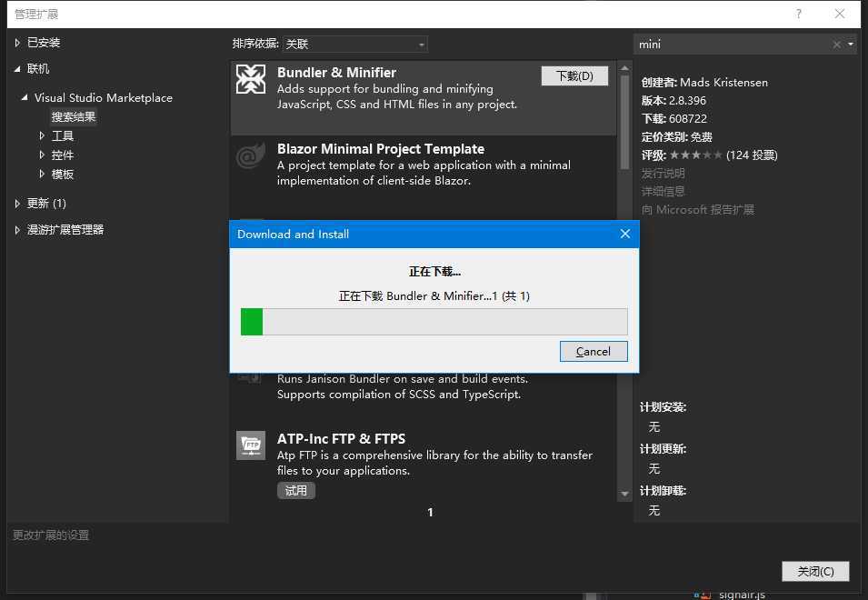Click the 试用 trial button for ATP-Inc
The height and width of the screenshot is (600, 868).
pos(296,490)
